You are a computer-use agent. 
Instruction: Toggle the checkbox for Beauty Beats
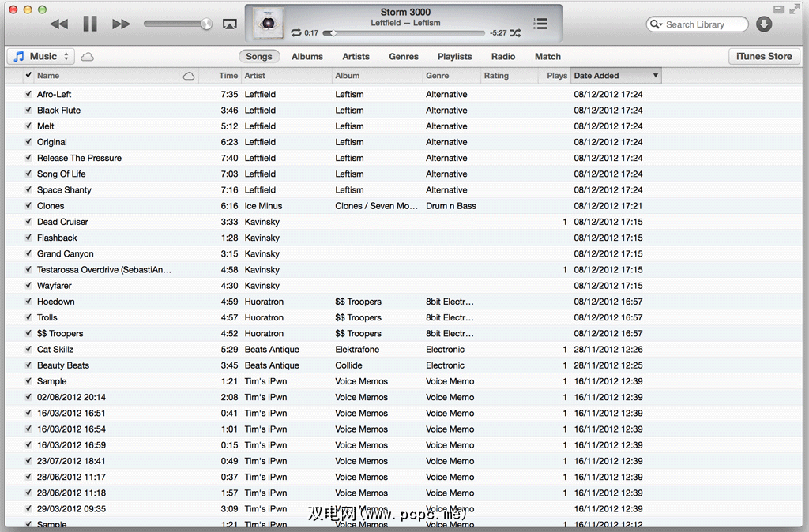(x=28, y=365)
